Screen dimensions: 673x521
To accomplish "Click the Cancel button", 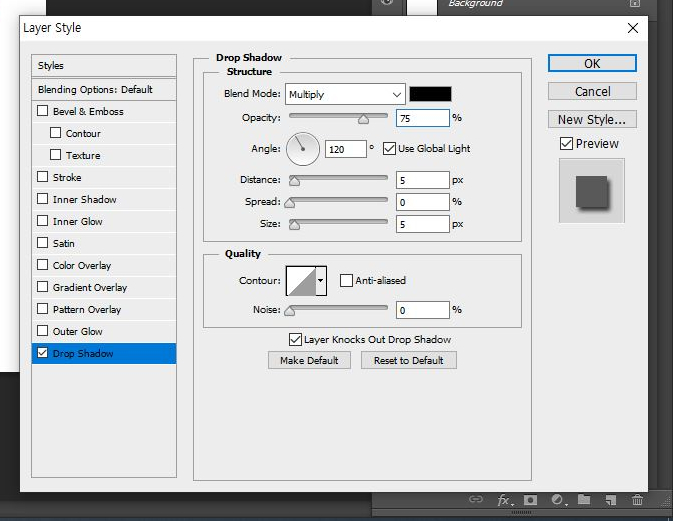I will coord(592,91).
